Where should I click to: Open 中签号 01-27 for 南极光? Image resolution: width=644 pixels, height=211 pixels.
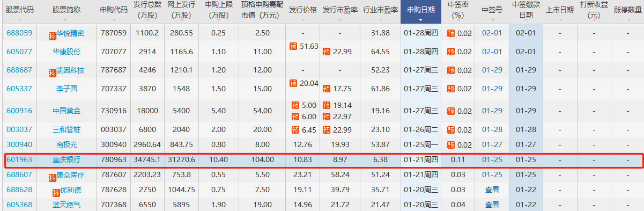(492, 144)
